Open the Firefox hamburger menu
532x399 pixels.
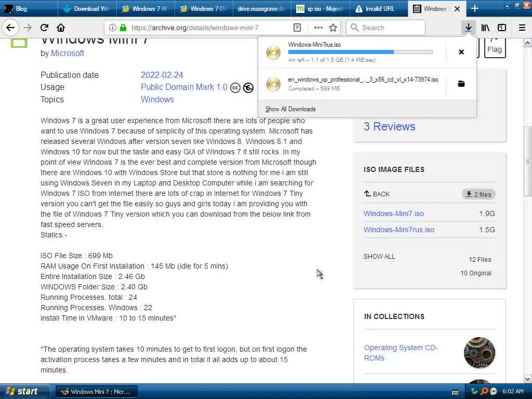point(522,28)
